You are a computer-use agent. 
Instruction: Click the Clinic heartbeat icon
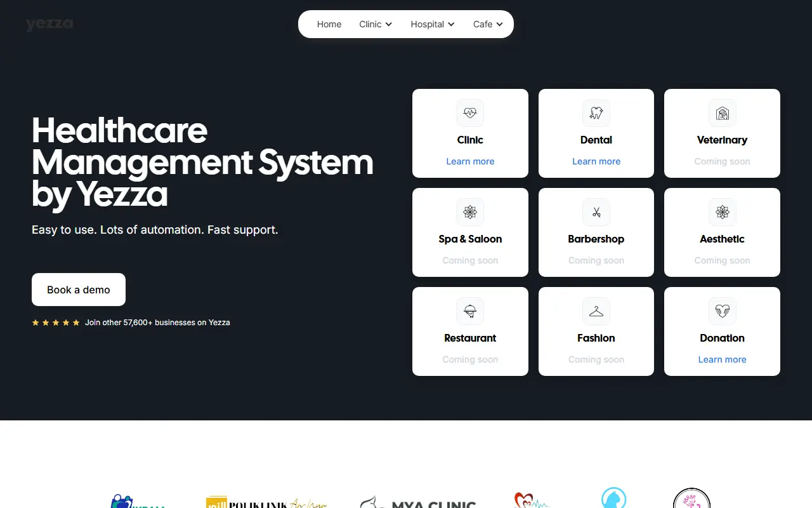click(x=470, y=113)
